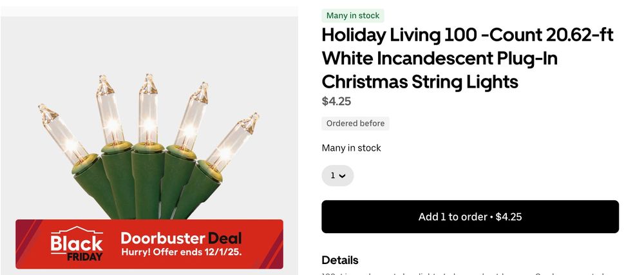This screenshot has height=275, width=644.
Task: Click the chevron arrow in quantity selector
Action: (x=343, y=176)
